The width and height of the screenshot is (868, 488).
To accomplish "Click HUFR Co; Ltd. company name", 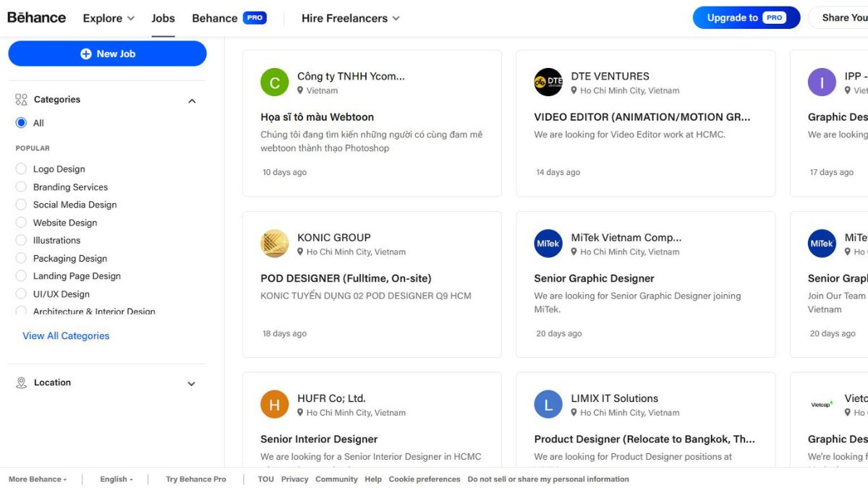I will [331, 398].
